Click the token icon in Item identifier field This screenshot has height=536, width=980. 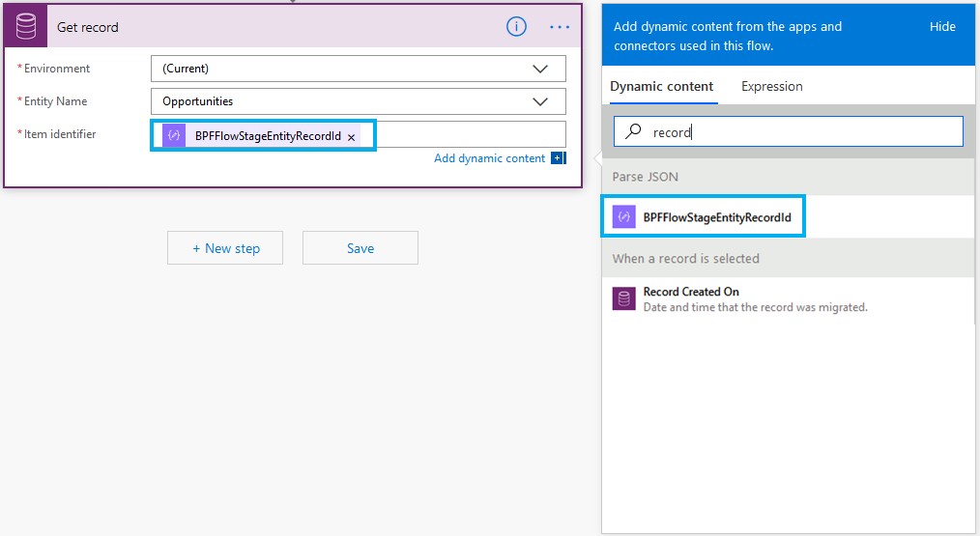click(174, 136)
